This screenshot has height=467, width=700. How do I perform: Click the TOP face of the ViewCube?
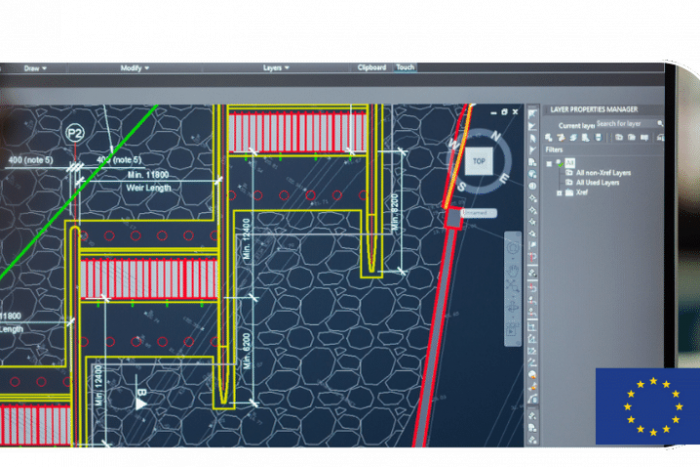pyautogui.click(x=479, y=161)
